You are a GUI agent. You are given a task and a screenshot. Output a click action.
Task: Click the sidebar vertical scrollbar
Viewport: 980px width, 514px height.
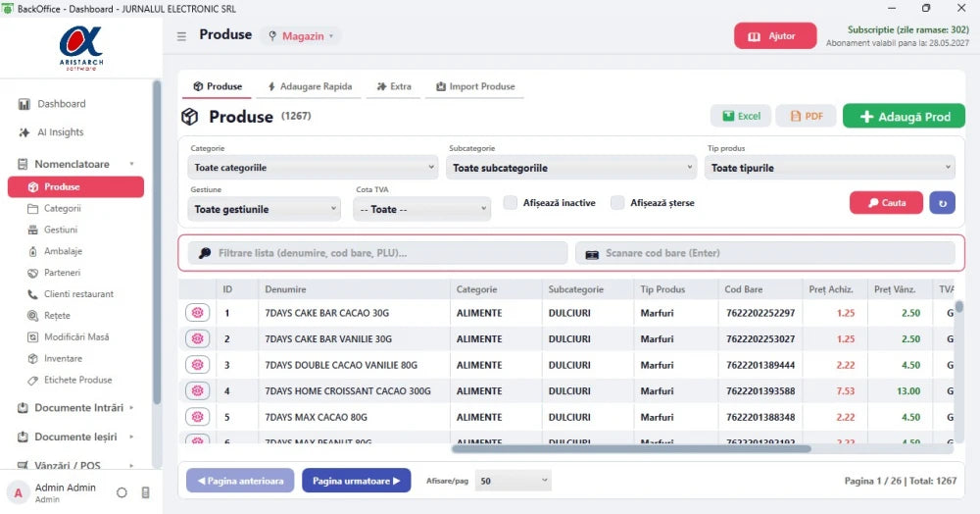tap(157, 242)
